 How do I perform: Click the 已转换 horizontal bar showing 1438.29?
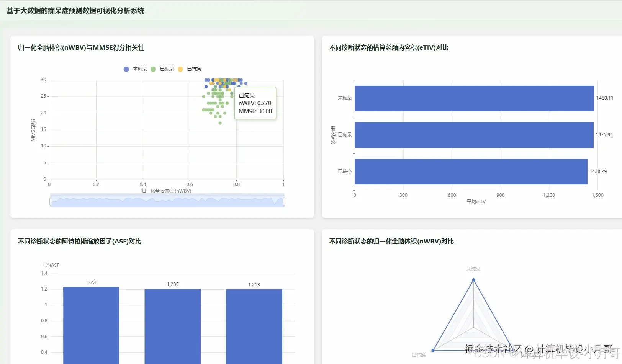471,172
